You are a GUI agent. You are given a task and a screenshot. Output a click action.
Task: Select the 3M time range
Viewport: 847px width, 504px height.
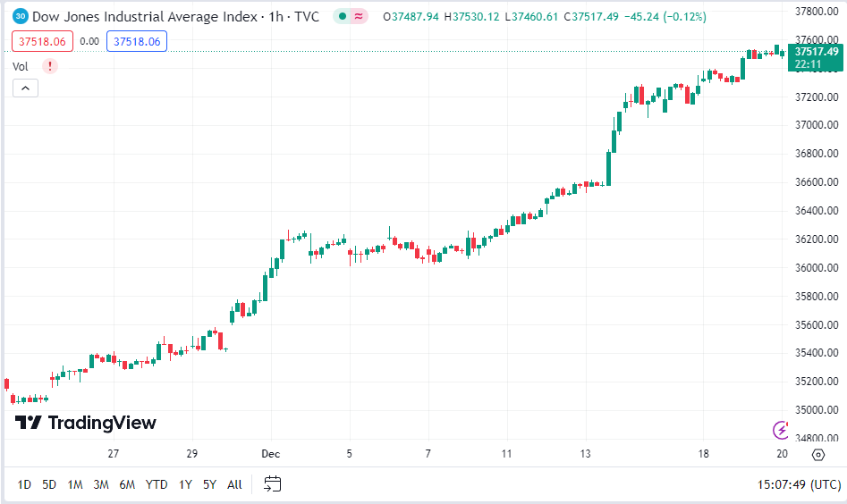click(101, 484)
